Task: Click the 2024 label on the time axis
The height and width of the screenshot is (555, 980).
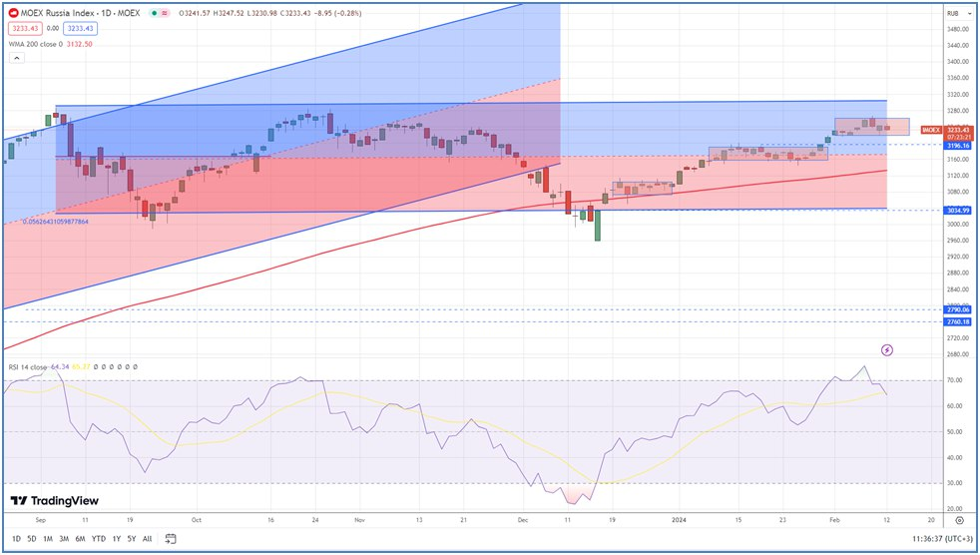Action: (x=680, y=520)
